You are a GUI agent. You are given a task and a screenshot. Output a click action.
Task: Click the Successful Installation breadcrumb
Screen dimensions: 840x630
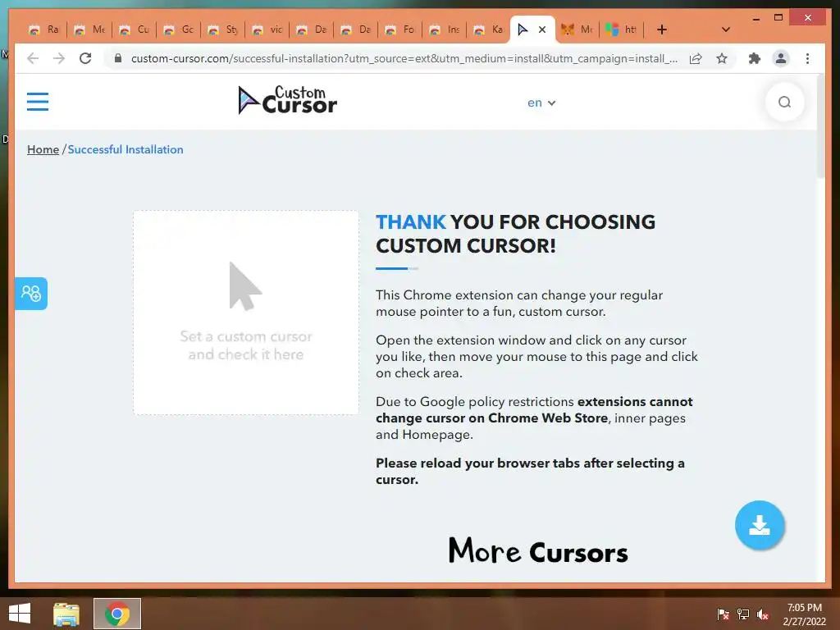(x=126, y=149)
